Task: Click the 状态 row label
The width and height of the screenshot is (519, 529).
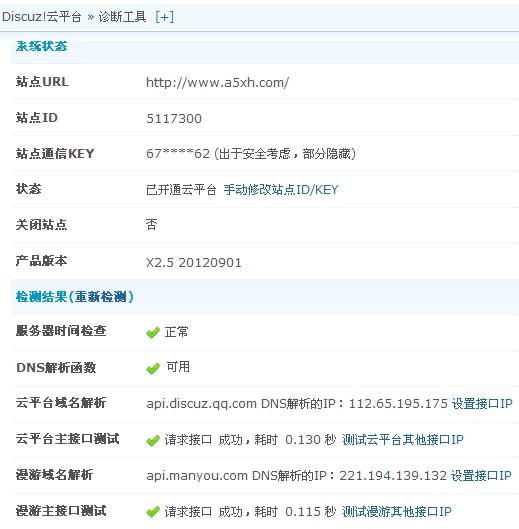Action: click(28, 189)
